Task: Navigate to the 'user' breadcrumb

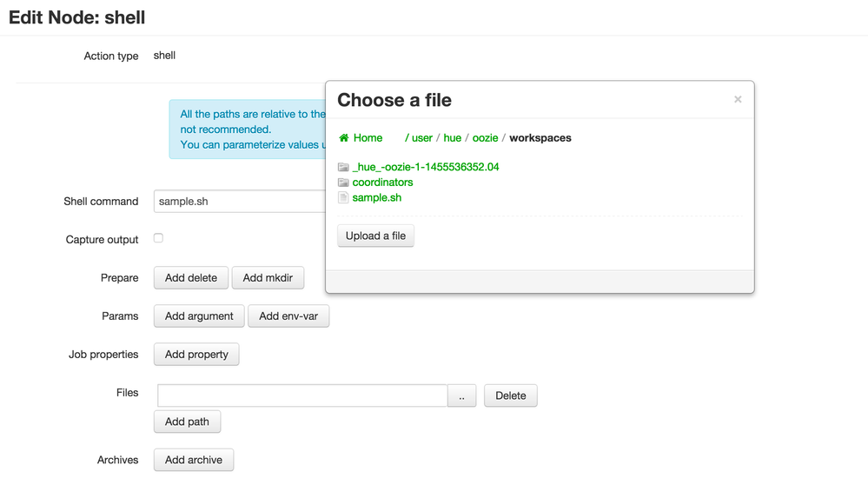Action: [x=422, y=138]
